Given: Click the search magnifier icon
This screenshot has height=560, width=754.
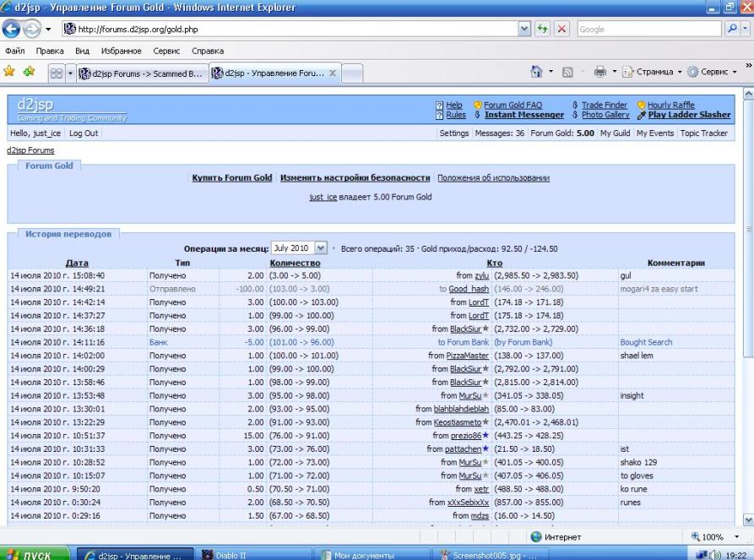Looking at the screenshot, I should click(731, 29).
